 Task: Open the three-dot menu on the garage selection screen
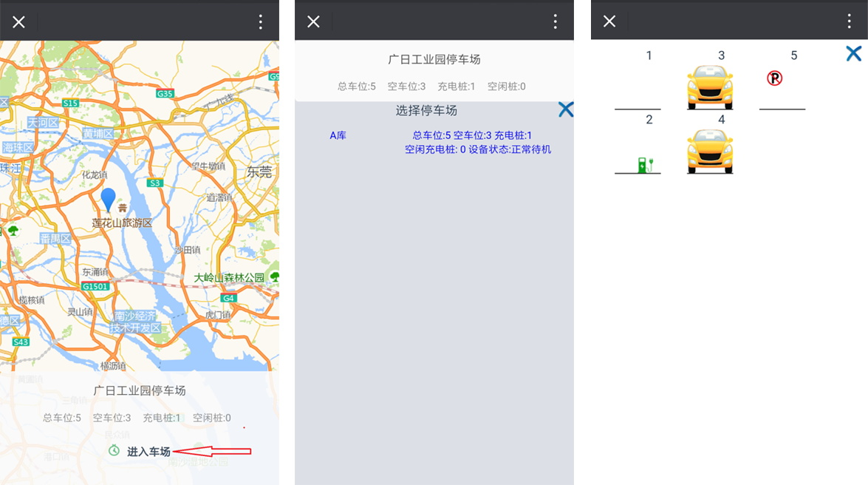tap(556, 21)
